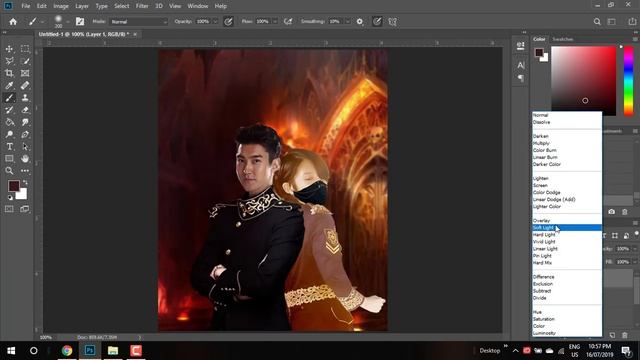
Task: Select the Rectangular Marquee tool
Action: click(x=25, y=49)
